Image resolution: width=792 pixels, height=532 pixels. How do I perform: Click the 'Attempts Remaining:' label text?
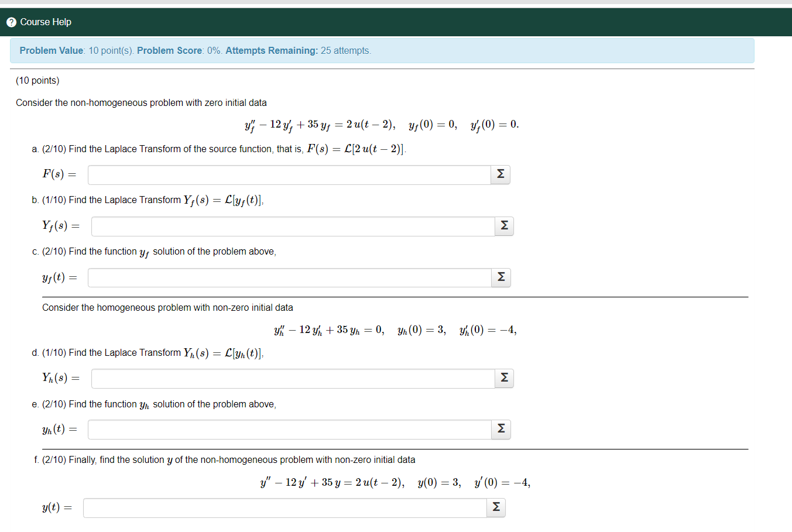[x=272, y=51]
